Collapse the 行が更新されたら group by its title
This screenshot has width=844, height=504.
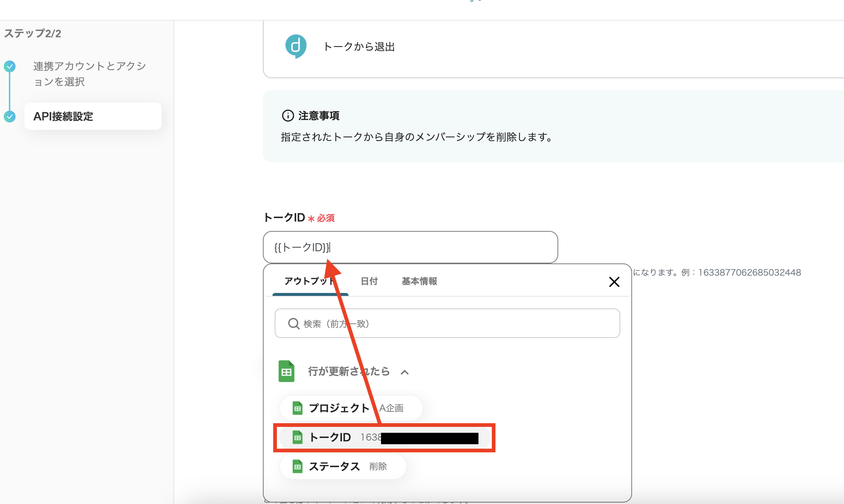349,371
